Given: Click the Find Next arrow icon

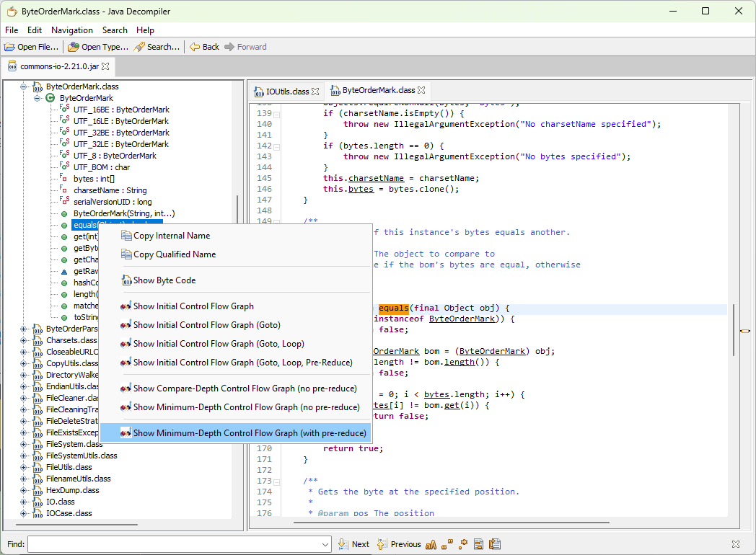Looking at the screenshot, I should tap(343, 544).
